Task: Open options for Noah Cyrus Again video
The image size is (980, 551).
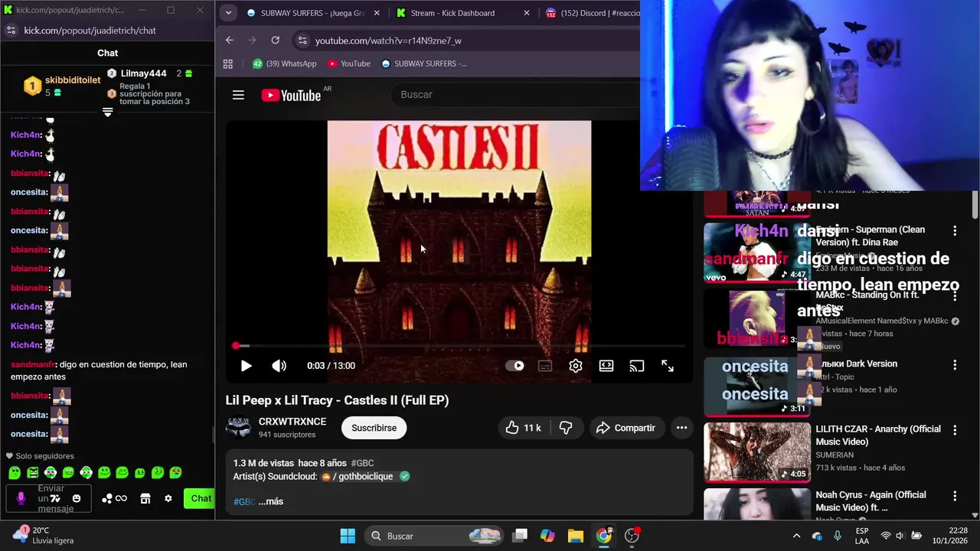Action: (955, 497)
